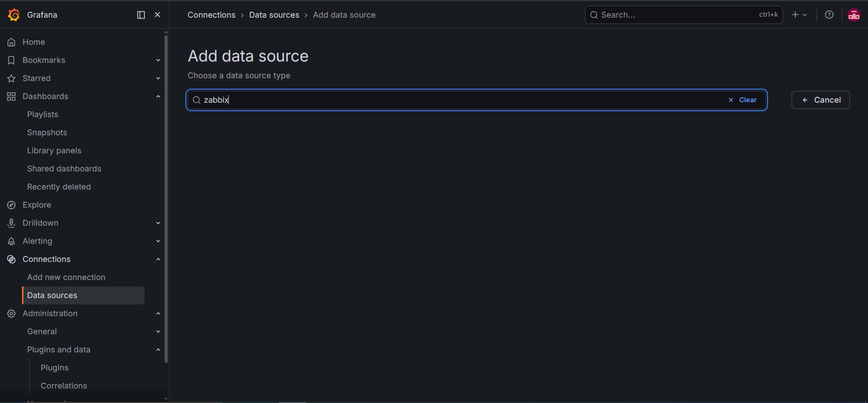Click the Connections icon
This screenshot has width=868, height=403.
click(x=11, y=259)
